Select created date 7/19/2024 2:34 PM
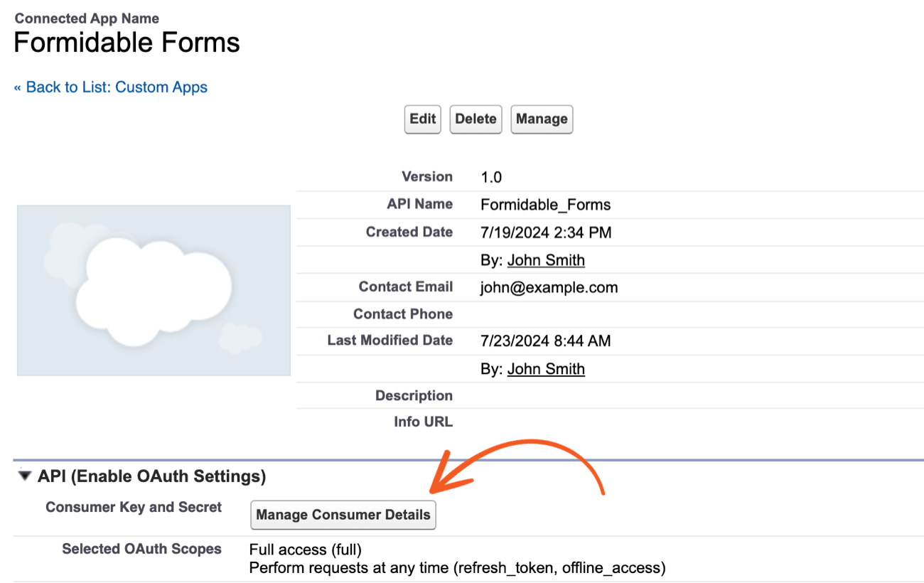The image size is (924, 583). click(546, 232)
